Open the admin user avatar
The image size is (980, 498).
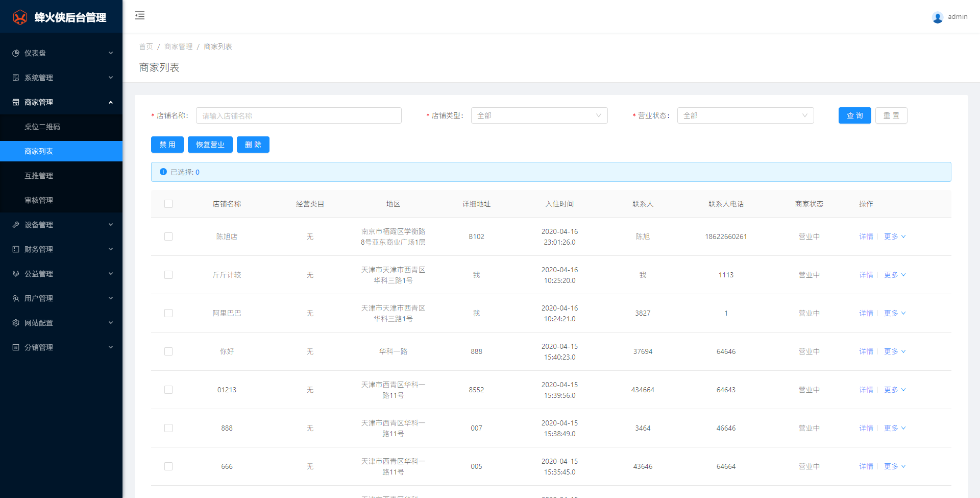937,17
